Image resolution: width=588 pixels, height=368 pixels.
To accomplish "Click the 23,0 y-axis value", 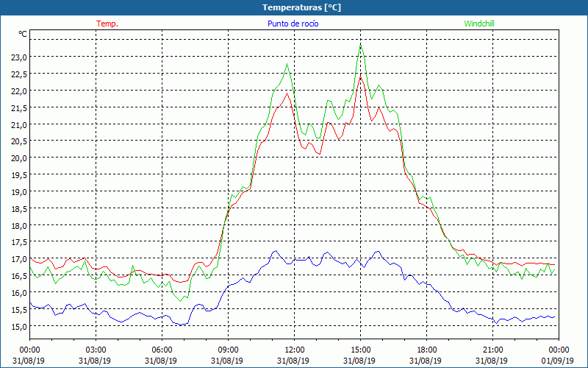I will coord(19,57).
